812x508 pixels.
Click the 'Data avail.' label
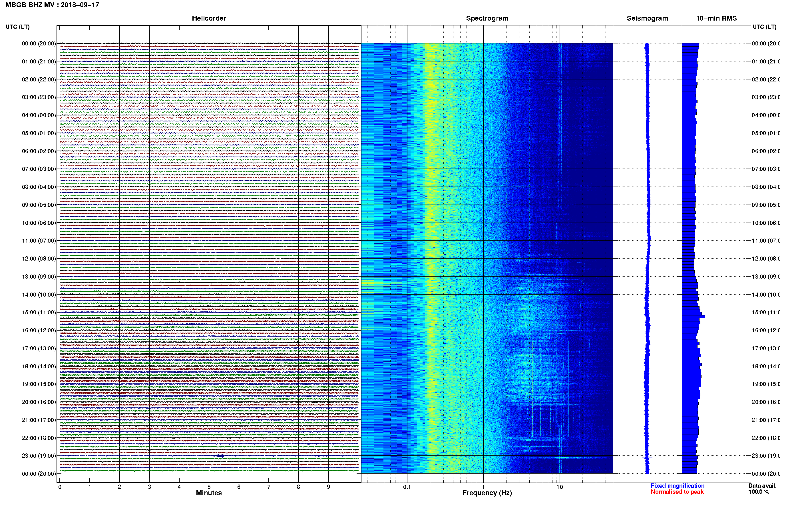[x=762, y=486]
